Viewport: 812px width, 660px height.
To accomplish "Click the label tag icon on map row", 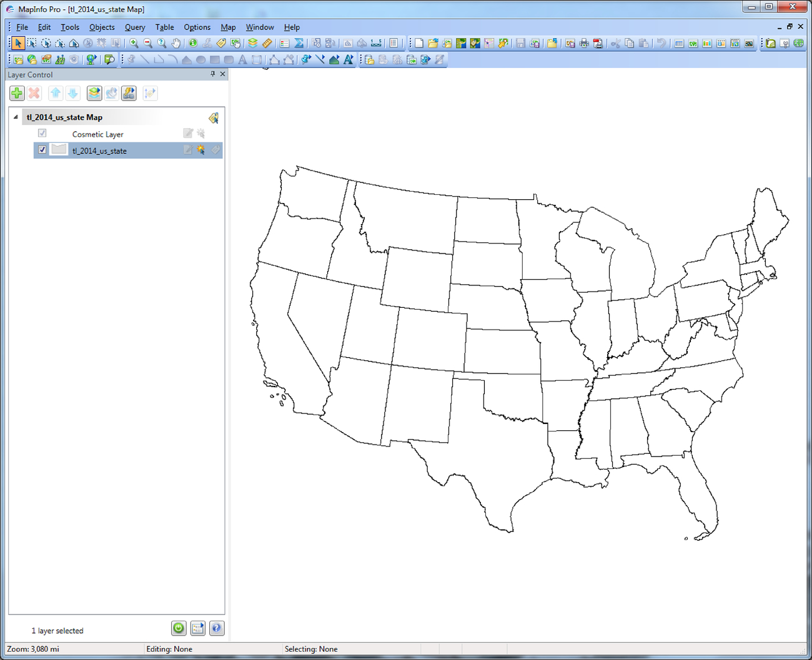I will (x=214, y=117).
